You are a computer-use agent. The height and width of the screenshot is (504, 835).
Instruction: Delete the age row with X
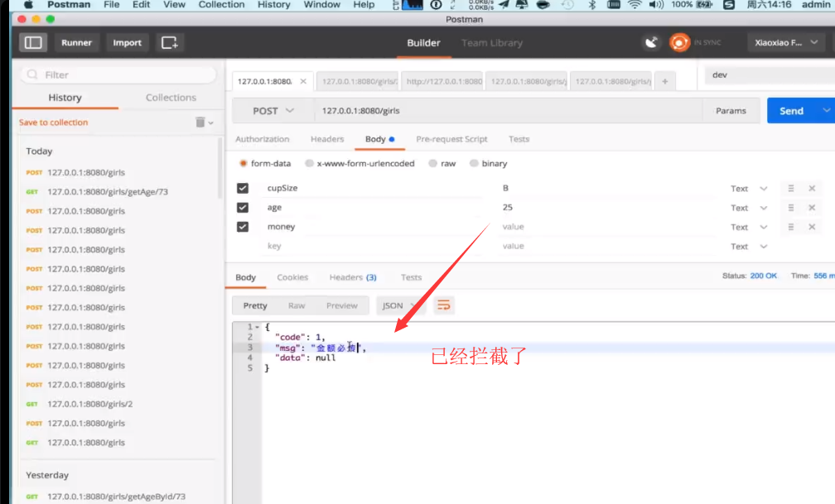click(812, 208)
